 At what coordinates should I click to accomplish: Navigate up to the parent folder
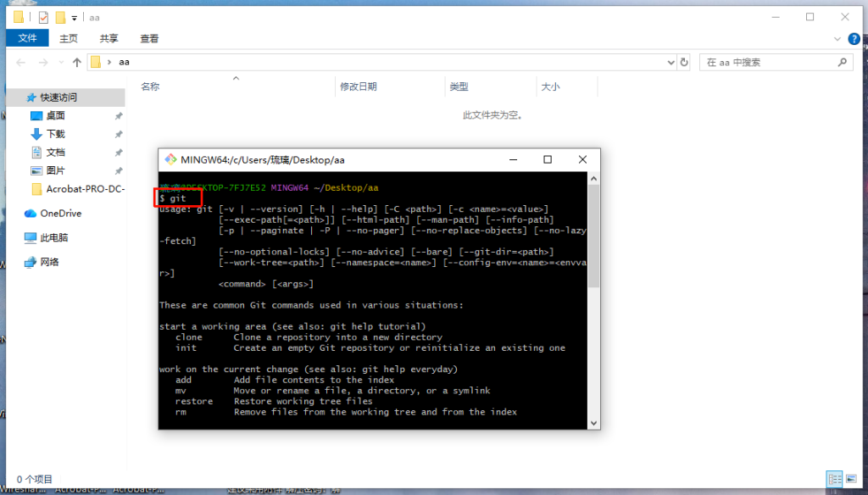[77, 61]
